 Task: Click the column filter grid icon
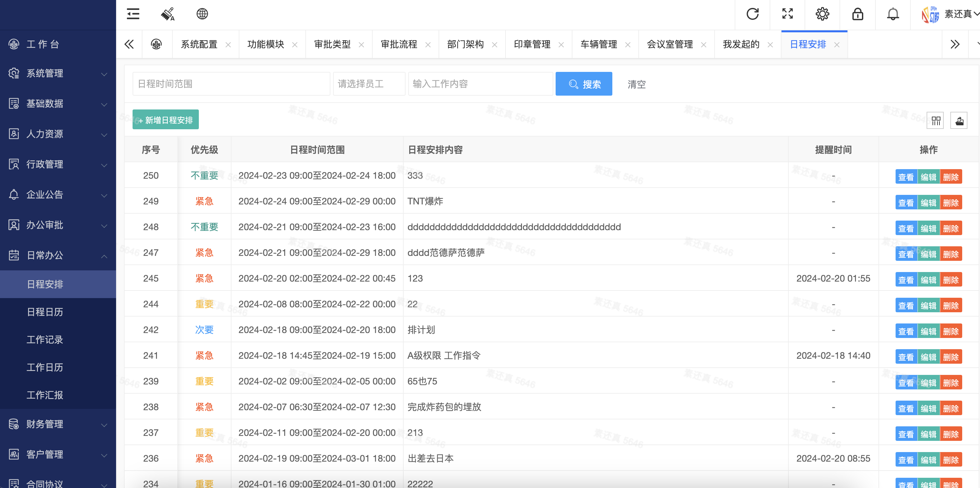pyautogui.click(x=936, y=121)
